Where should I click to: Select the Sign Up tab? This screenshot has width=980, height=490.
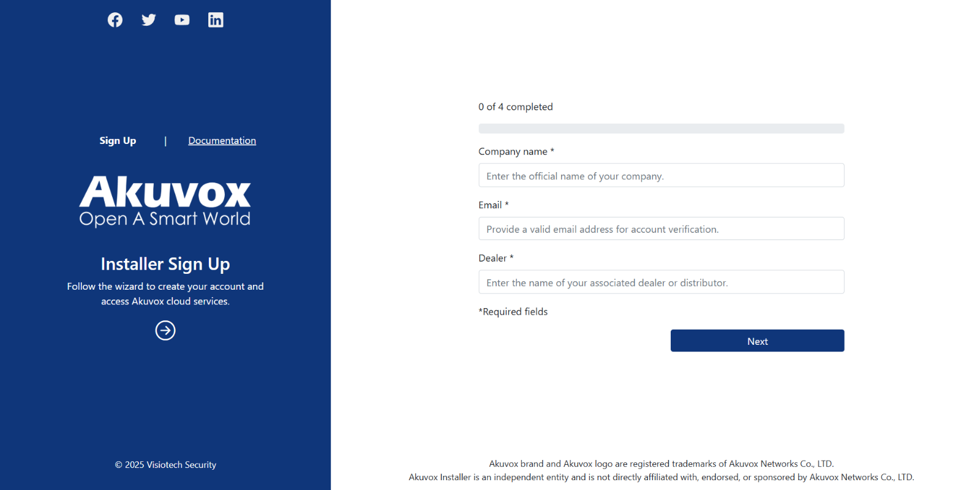(118, 141)
